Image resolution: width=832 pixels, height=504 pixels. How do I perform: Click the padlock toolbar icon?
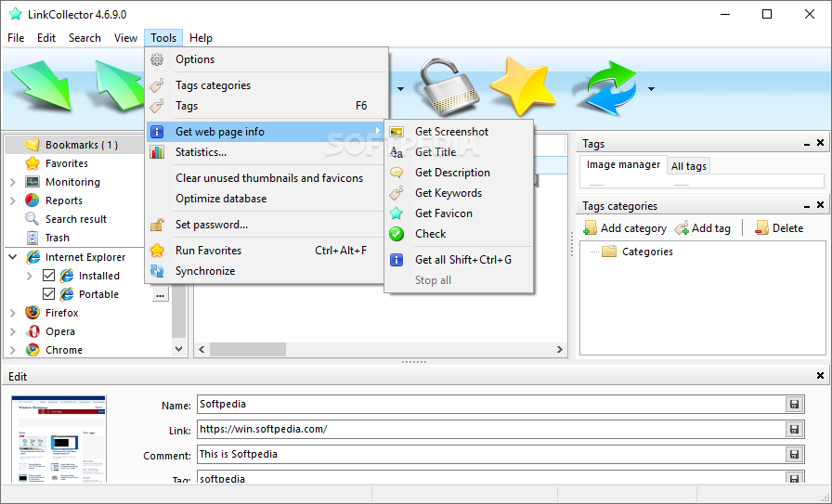[x=449, y=87]
